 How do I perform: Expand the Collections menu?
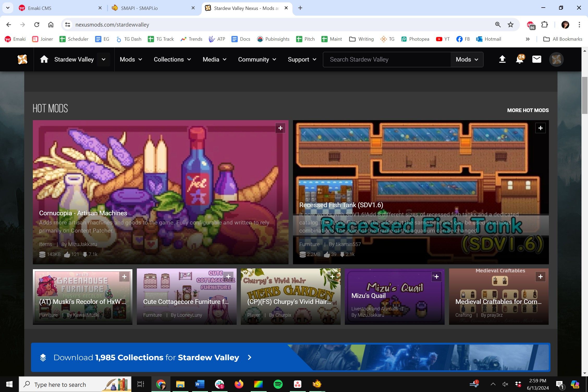point(172,59)
